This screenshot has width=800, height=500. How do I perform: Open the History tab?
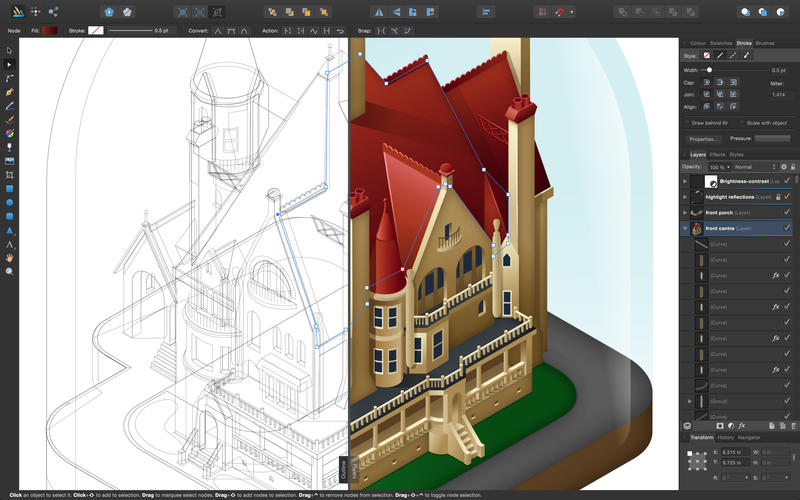[x=725, y=437]
